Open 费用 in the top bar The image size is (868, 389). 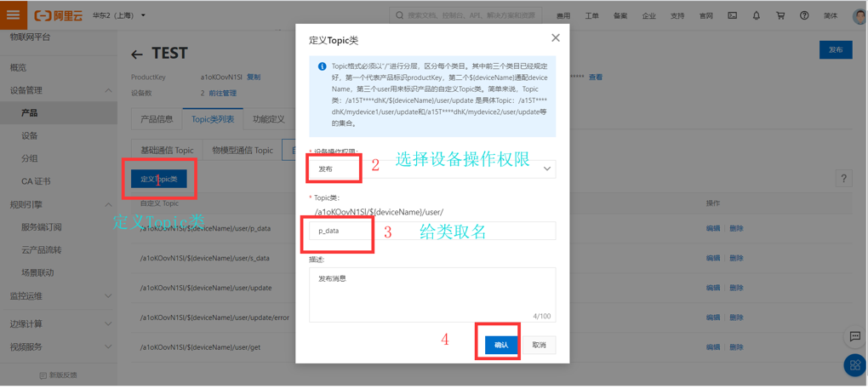[x=563, y=15]
